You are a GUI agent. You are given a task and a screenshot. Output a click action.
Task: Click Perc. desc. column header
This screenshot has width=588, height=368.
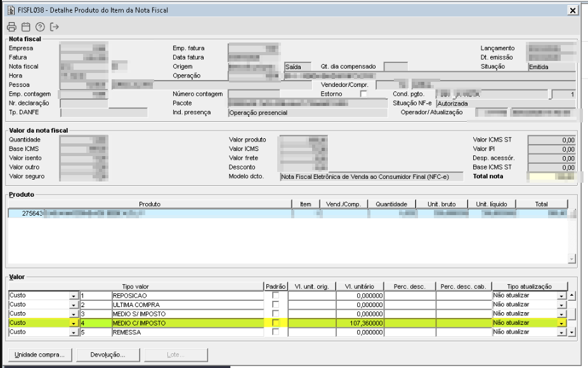coord(410,286)
